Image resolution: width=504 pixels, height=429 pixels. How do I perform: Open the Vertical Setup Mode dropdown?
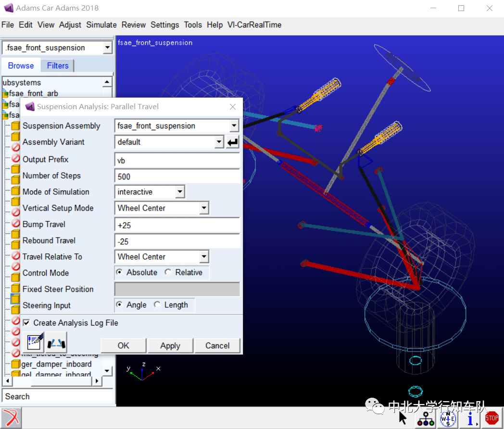click(x=204, y=208)
